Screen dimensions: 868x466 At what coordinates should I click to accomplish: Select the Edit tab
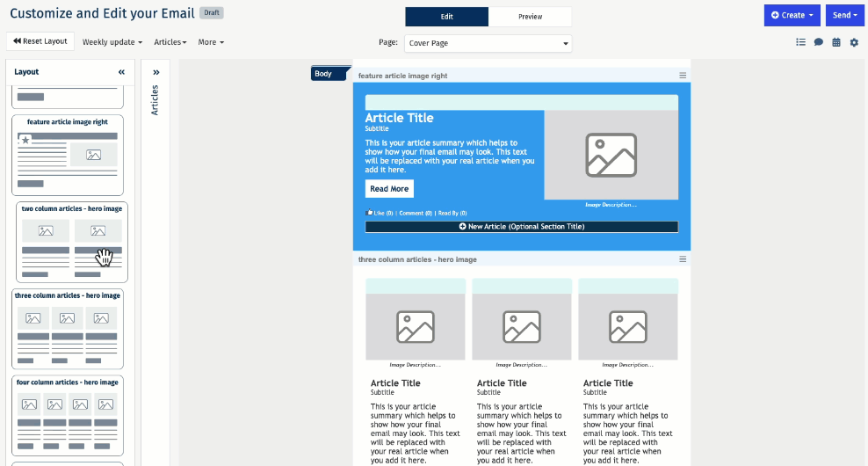click(446, 17)
